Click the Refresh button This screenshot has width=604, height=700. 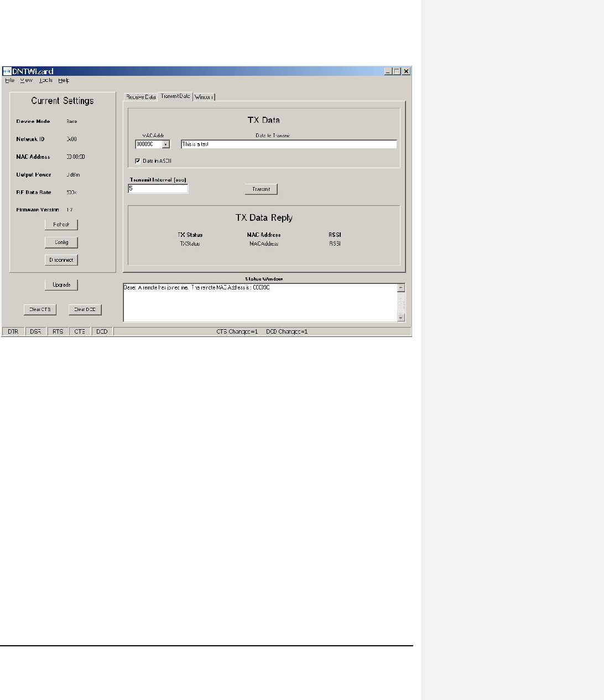[61, 225]
